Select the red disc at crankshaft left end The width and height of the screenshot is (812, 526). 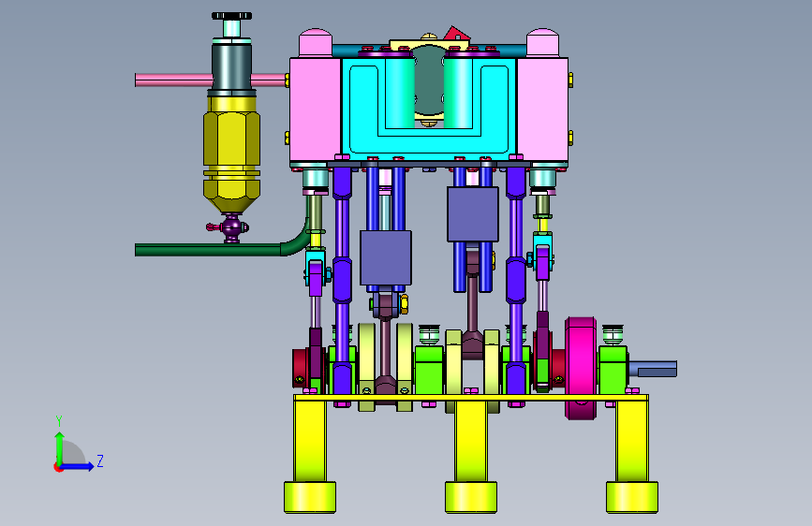point(301,369)
